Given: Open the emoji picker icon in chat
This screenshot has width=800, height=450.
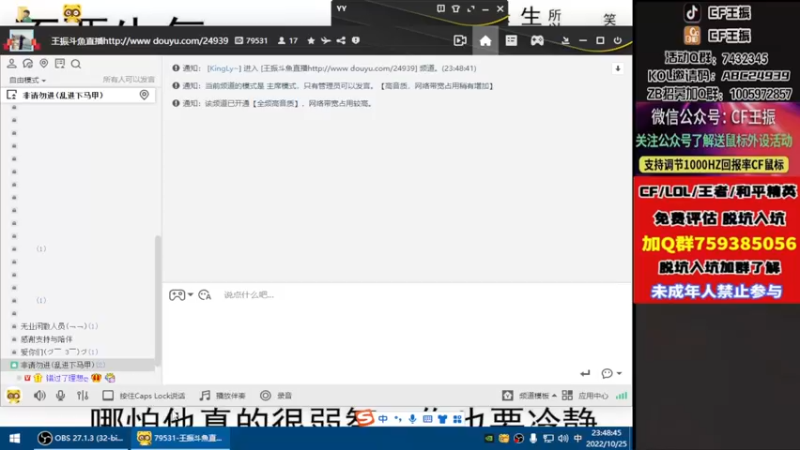Looking at the screenshot, I should coord(205,295).
